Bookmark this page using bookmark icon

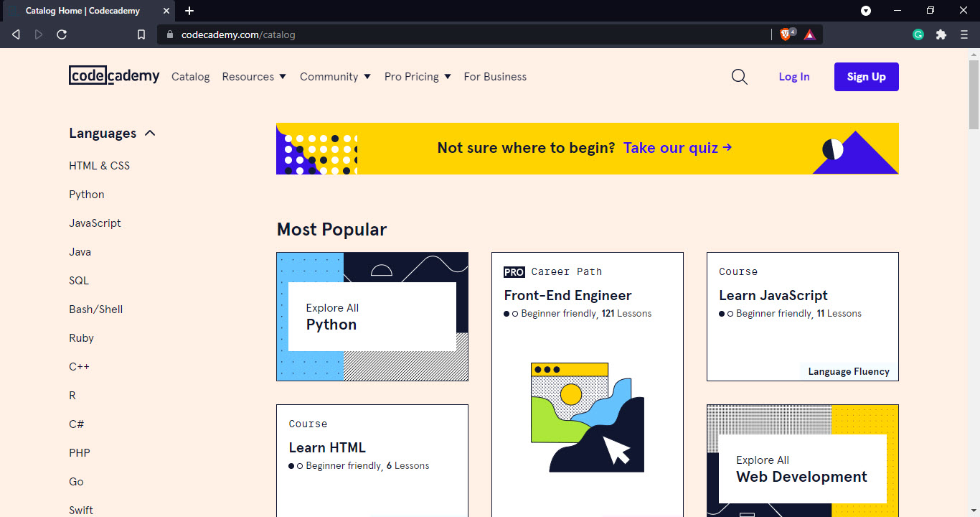[141, 34]
